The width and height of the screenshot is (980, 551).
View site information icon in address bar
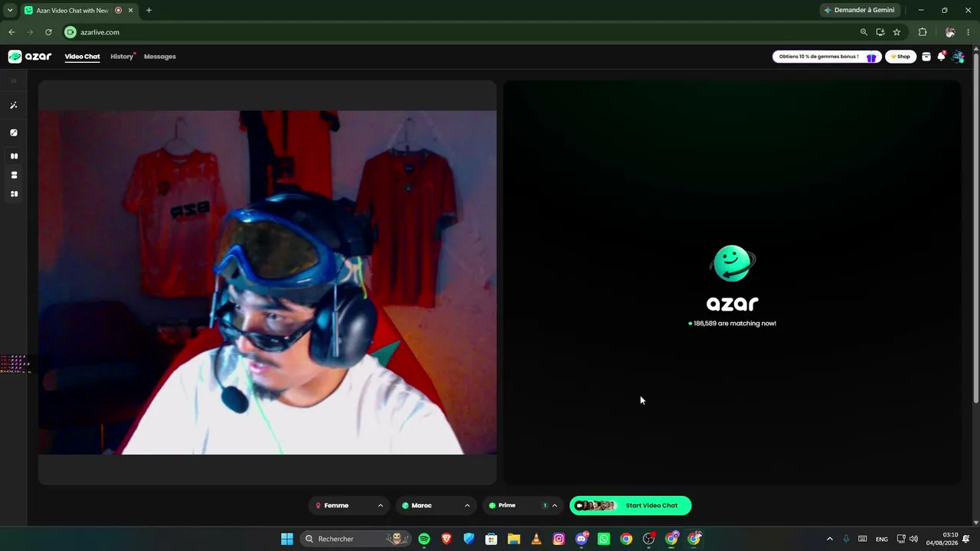click(x=70, y=32)
